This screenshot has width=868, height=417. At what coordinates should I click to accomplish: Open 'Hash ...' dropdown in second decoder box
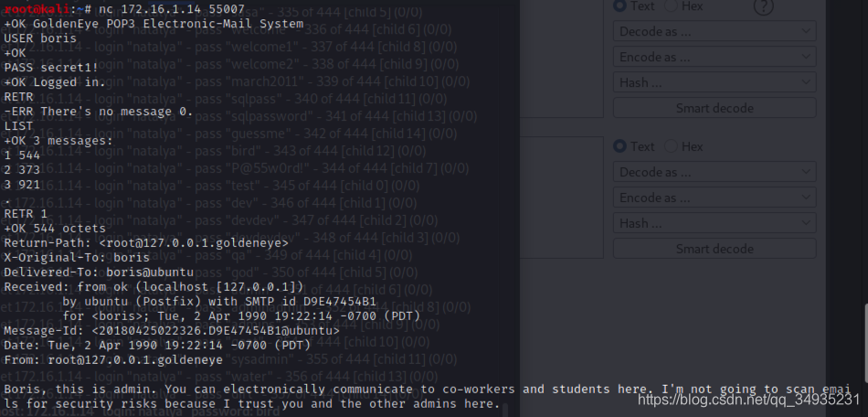pos(715,222)
